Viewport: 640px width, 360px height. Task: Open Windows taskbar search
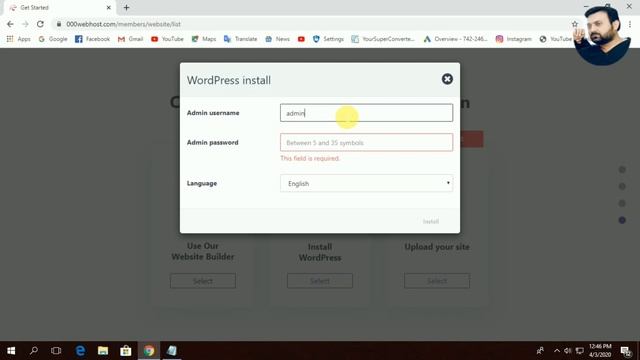(x=34, y=351)
